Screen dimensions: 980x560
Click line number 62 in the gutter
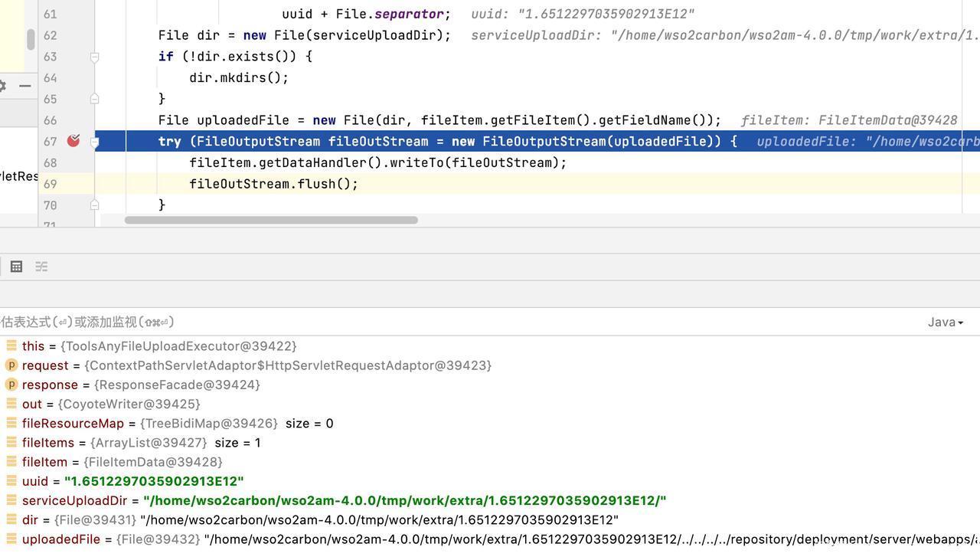tap(50, 35)
